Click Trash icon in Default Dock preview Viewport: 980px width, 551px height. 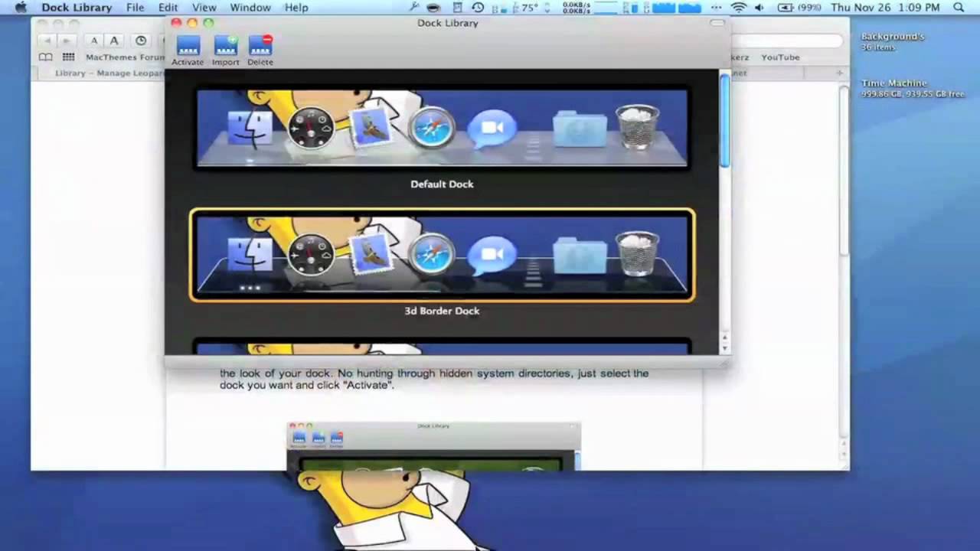point(637,126)
